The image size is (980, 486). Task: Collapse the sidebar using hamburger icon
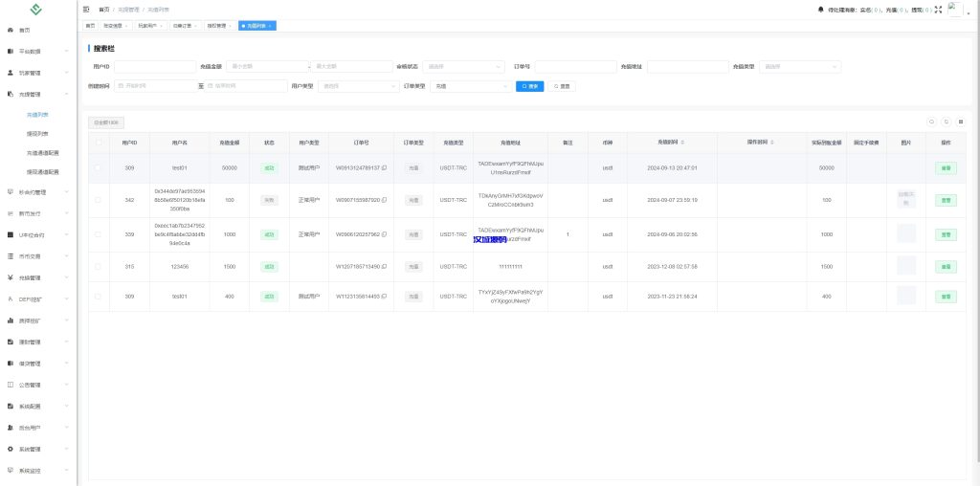(87, 9)
